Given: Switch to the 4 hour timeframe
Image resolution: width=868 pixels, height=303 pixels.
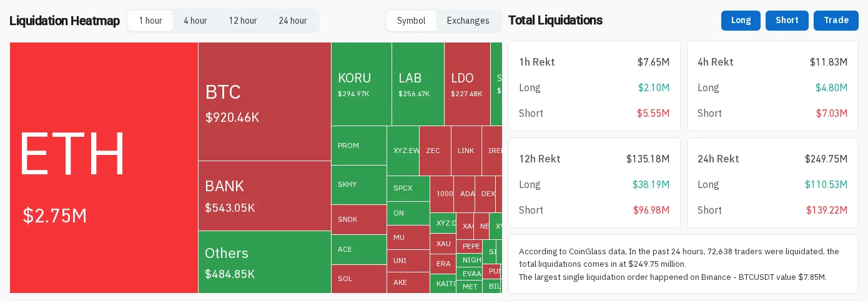Looking at the screenshot, I should (195, 21).
